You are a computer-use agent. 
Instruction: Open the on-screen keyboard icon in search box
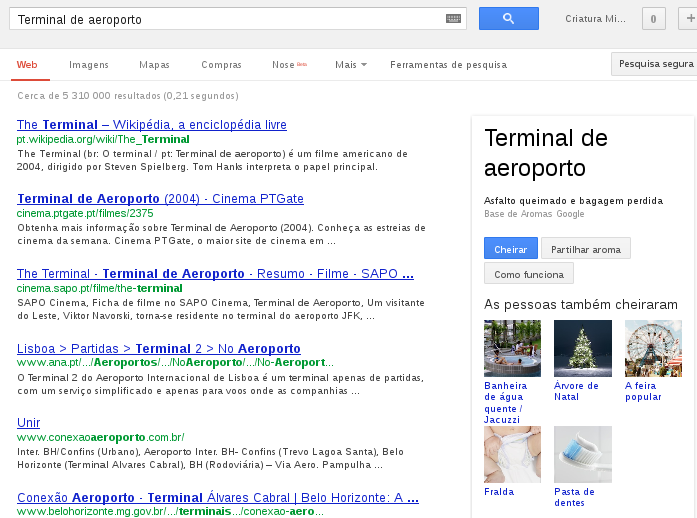pyautogui.click(x=453, y=19)
